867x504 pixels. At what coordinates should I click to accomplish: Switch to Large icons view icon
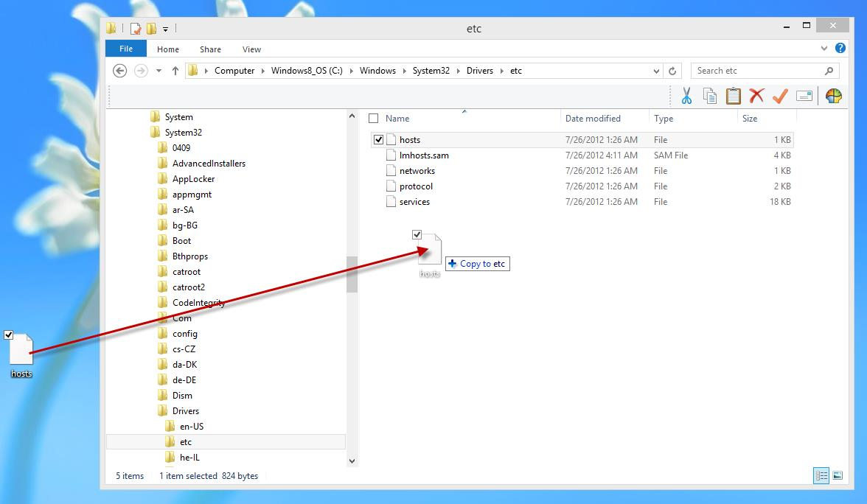(x=838, y=475)
